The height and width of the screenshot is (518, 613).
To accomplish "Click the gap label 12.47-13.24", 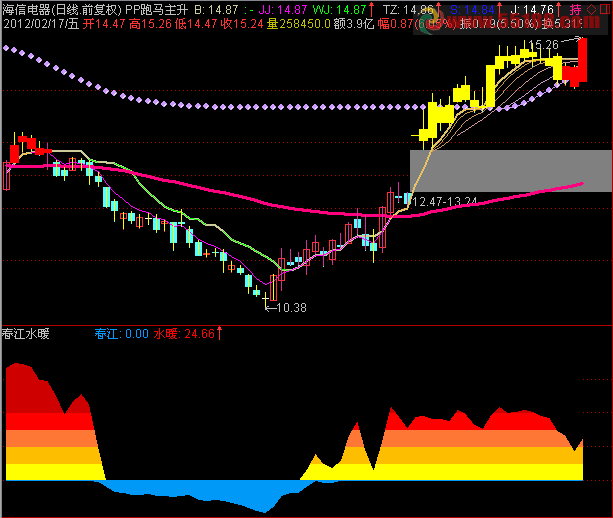I will click(x=445, y=201).
